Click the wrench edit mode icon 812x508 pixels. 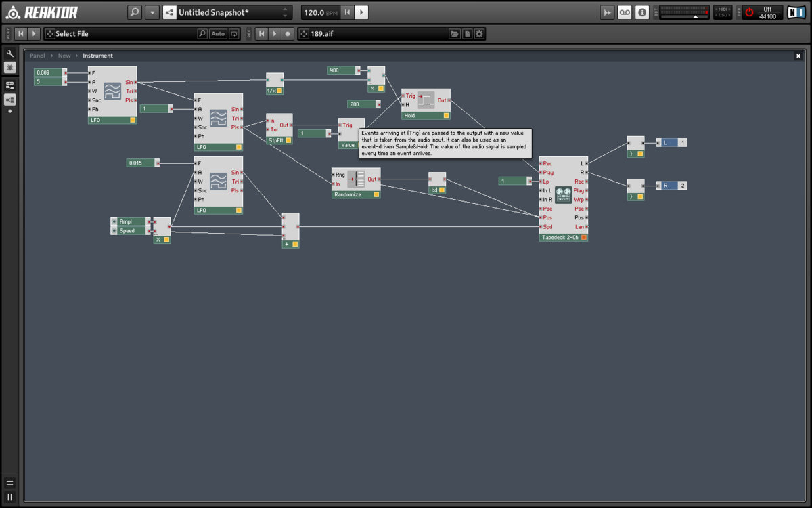pyautogui.click(x=10, y=54)
